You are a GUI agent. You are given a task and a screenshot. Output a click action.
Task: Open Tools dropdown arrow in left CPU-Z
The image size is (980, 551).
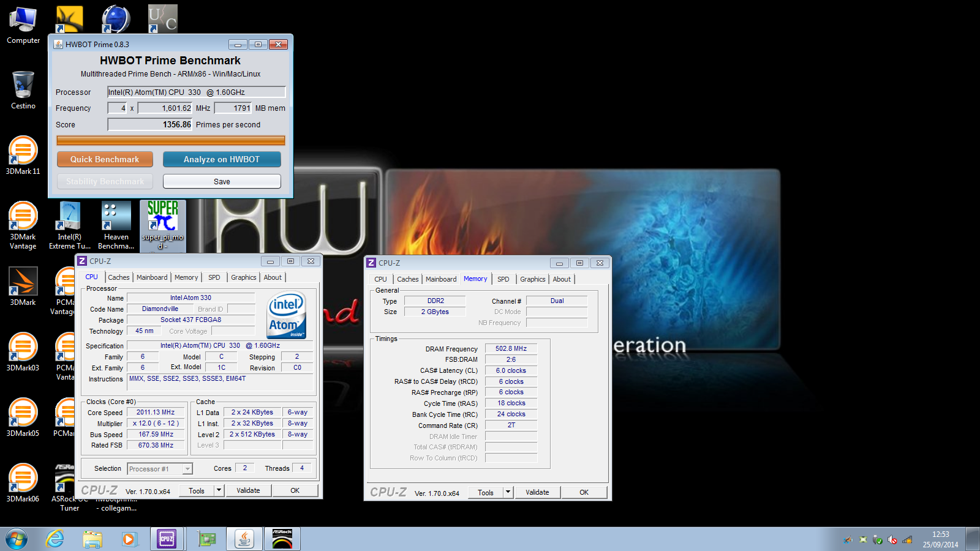pos(219,490)
